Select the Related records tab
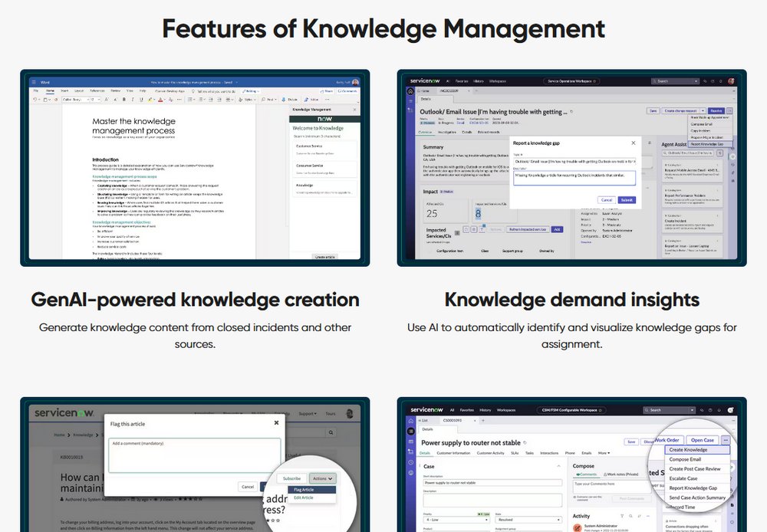Screen dimensions: 767x532 coord(489,132)
